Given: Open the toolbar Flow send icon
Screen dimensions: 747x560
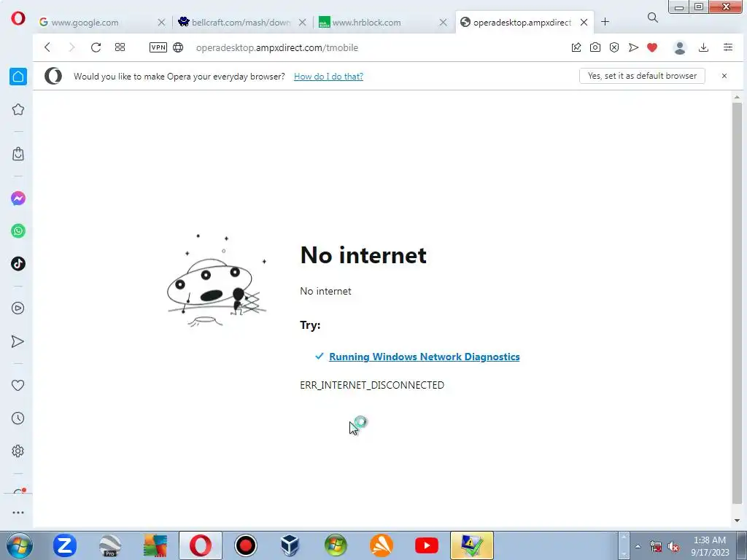Looking at the screenshot, I should [633, 47].
